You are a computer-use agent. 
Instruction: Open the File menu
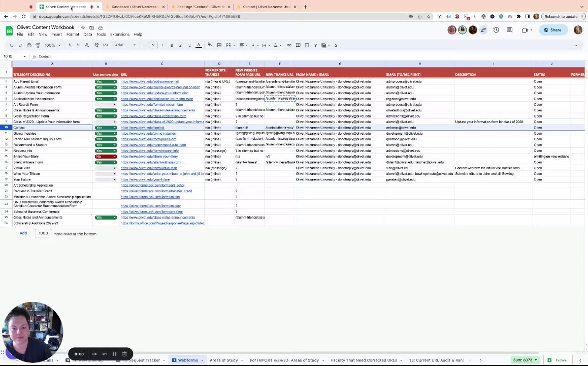pyautogui.click(x=20, y=34)
